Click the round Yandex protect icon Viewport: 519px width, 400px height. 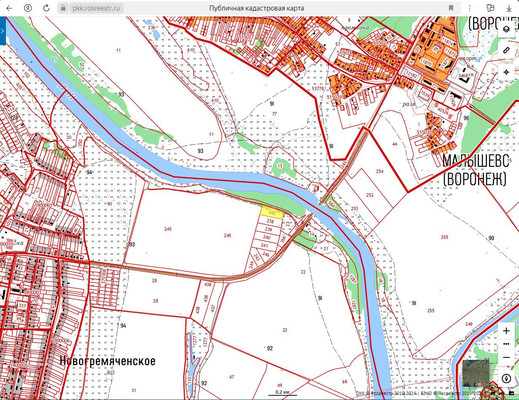pyautogui.click(x=28, y=8)
